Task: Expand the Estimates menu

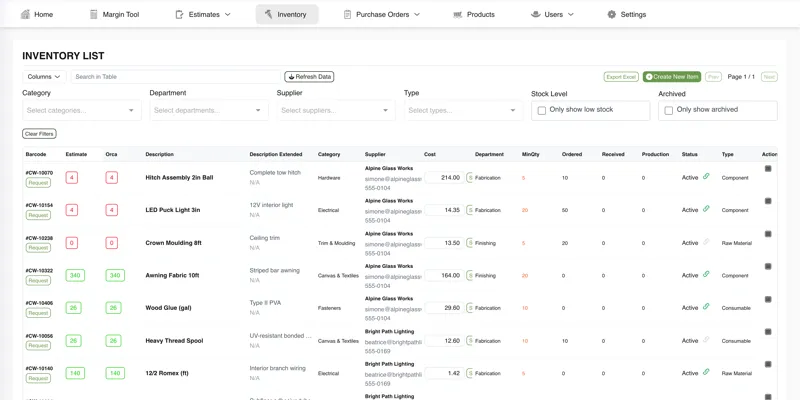Action: 203,14
